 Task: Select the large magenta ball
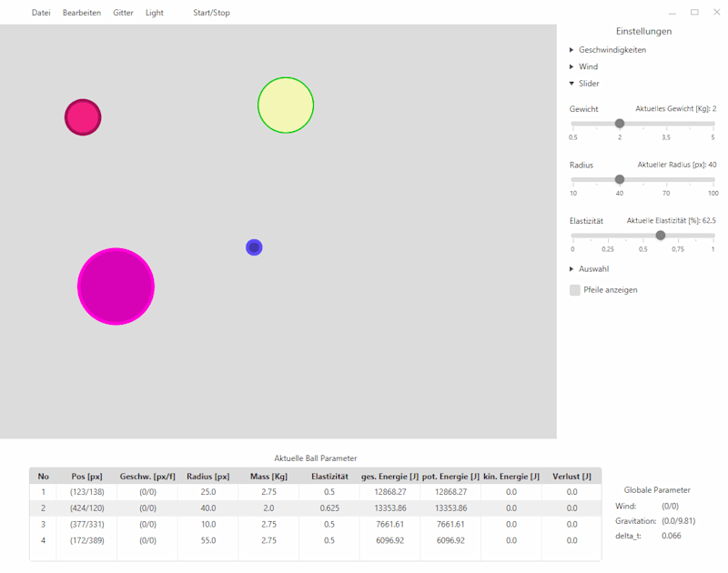click(x=116, y=286)
